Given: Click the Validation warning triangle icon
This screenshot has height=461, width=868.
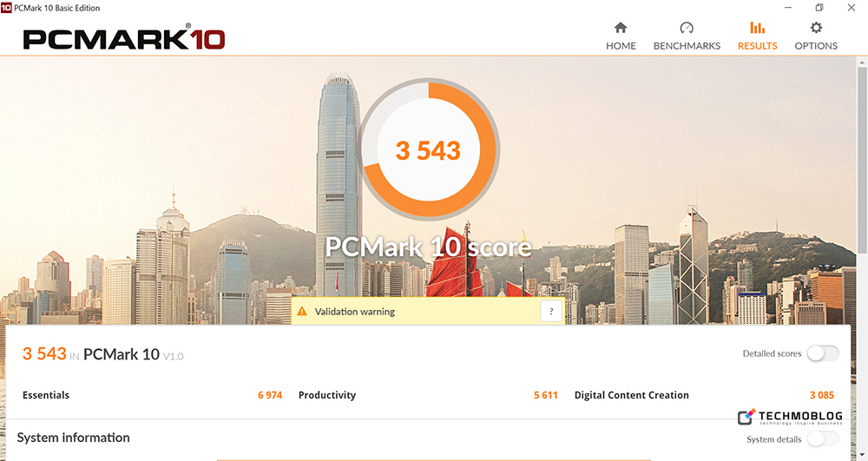Looking at the screenshot, I should tap(302, 312).
